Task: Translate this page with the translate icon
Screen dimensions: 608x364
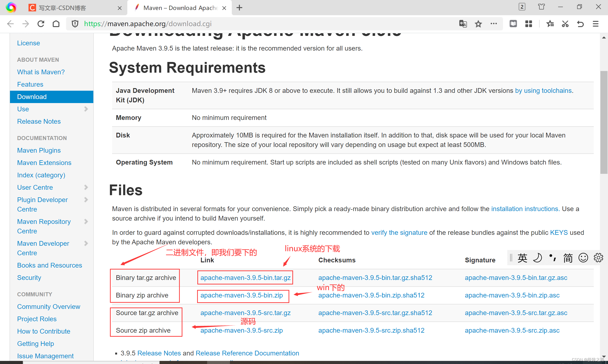Action: 463,24
